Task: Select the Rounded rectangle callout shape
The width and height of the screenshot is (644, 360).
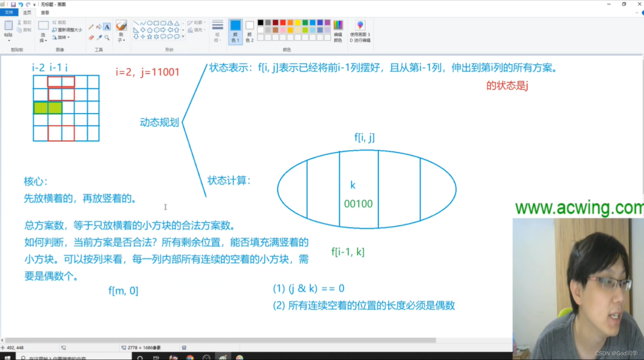Action: (x=163, y=37)
